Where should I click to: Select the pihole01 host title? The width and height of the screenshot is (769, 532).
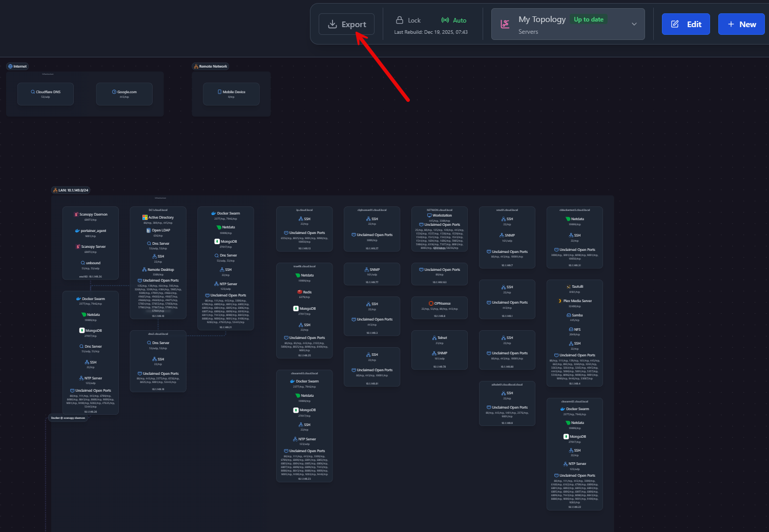[507, 385]
